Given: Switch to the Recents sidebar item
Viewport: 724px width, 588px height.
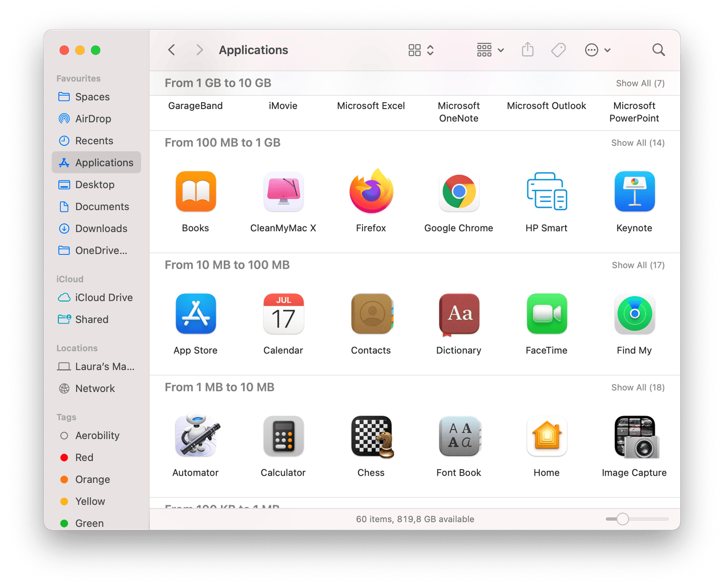Looking at the screenshot, I should 95,141.
